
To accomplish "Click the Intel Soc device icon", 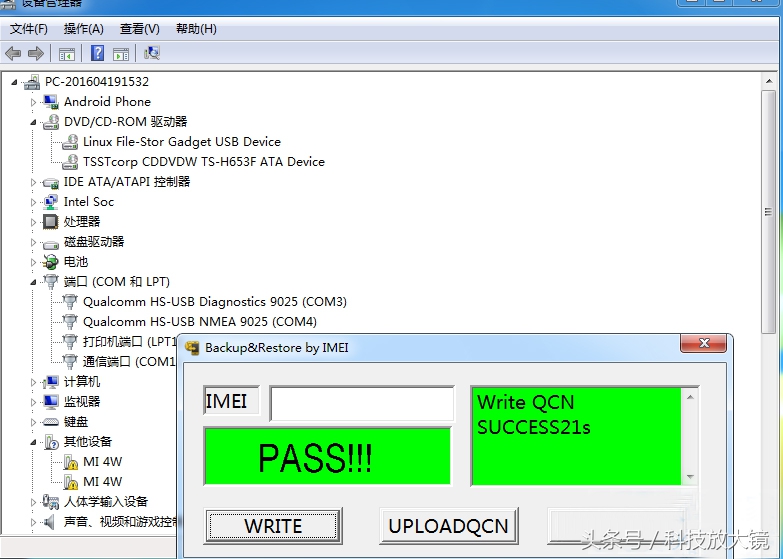I will point(51,202).
